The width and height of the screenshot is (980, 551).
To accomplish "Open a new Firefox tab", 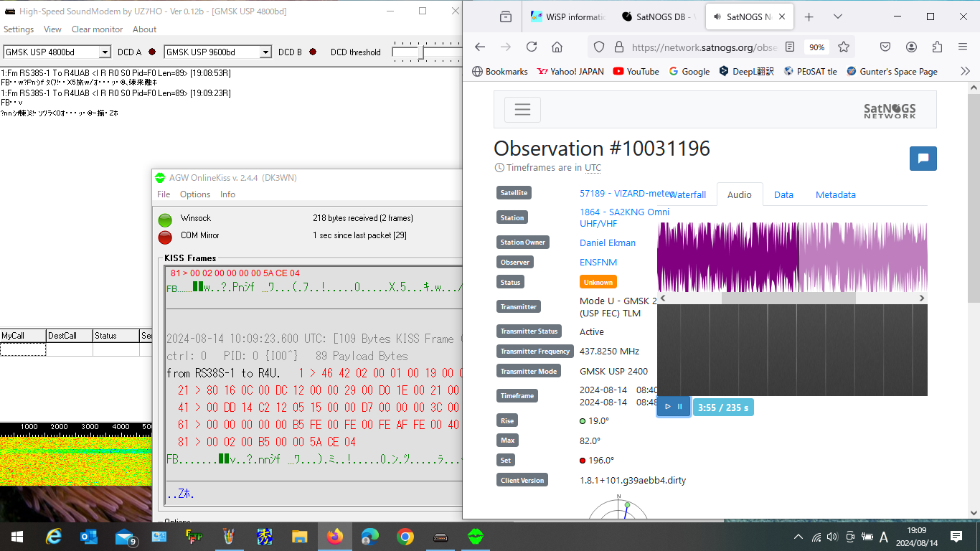I will click(x=809, y=17).
